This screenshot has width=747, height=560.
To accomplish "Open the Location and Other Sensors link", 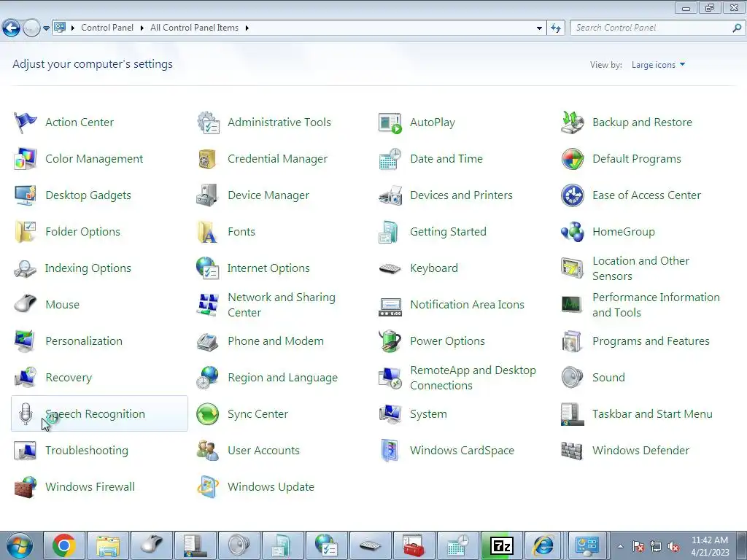I will [640, 268].
